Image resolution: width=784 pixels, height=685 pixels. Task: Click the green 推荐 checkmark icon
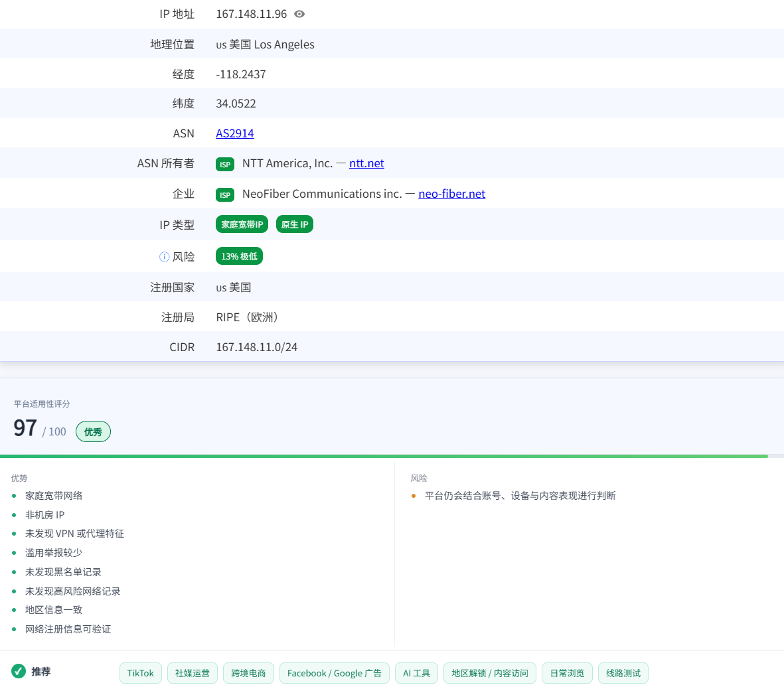coord(19,671)
